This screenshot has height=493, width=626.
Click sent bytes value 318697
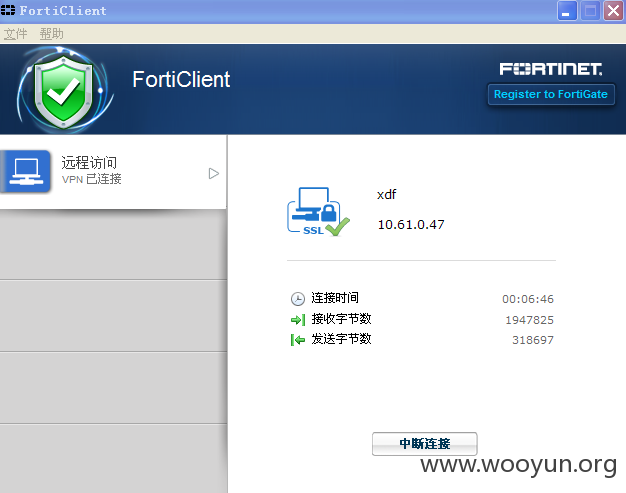pyautogui.click(x=533, y=340)
